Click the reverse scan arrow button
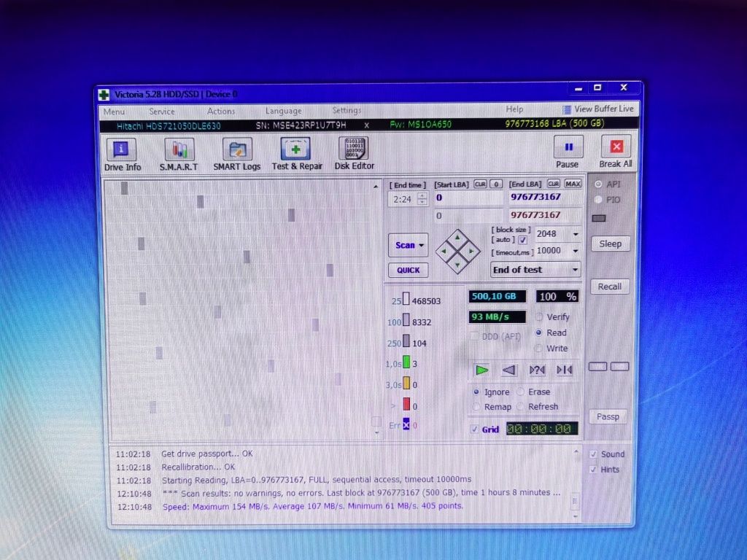Viewport: 747px width, 560px height. click(x=508, y=370)
